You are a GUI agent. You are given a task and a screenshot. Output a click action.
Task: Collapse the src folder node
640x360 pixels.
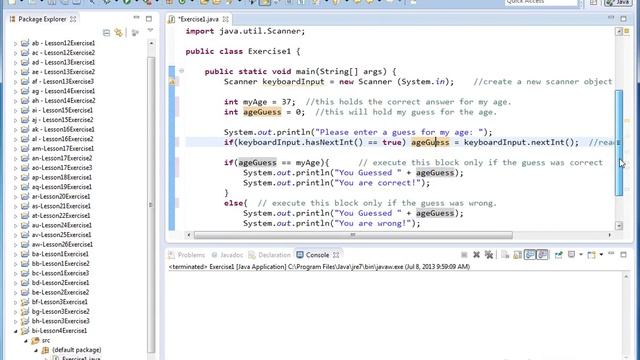pos(26,340)
